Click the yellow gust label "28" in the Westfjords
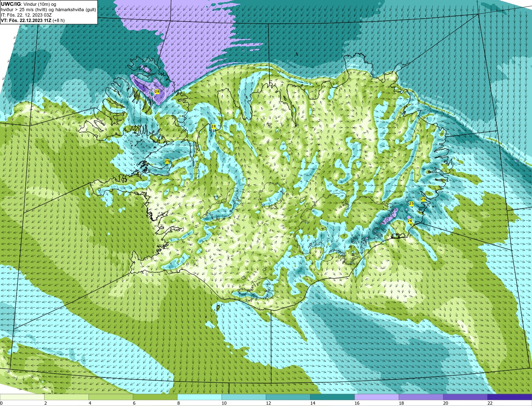Screen dimensions: 532x406 [x=157, y=91]
